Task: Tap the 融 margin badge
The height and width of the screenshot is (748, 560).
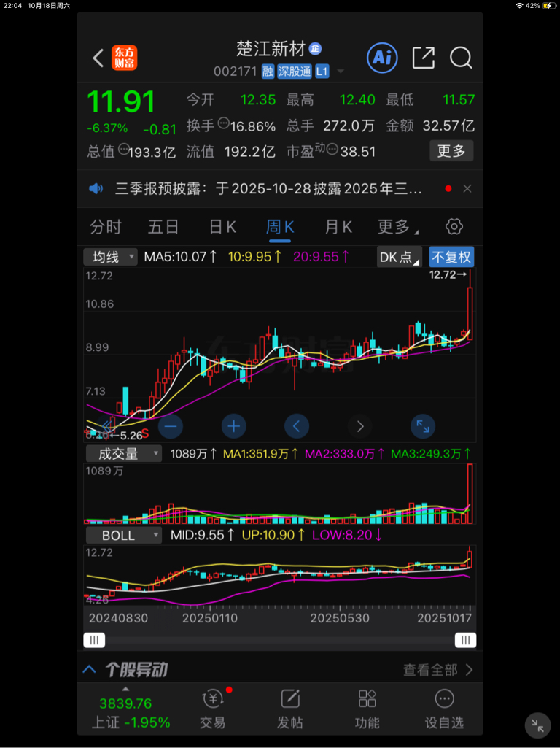Action: click(x=268, y=72)
